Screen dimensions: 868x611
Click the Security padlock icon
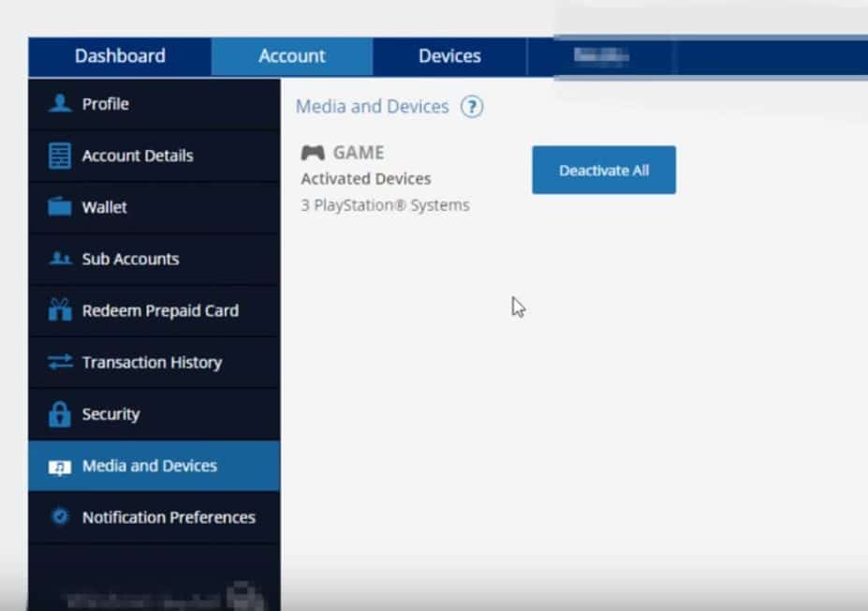click(x=60, y=414)
